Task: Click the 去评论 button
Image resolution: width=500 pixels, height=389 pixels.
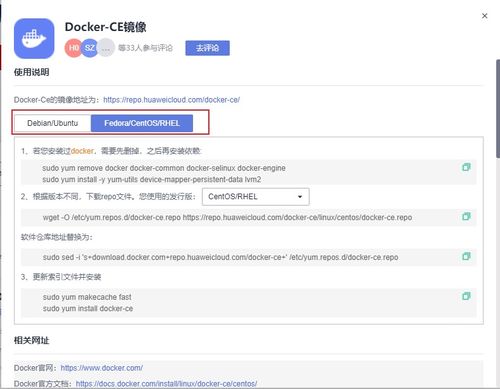Action: [207, 48]
